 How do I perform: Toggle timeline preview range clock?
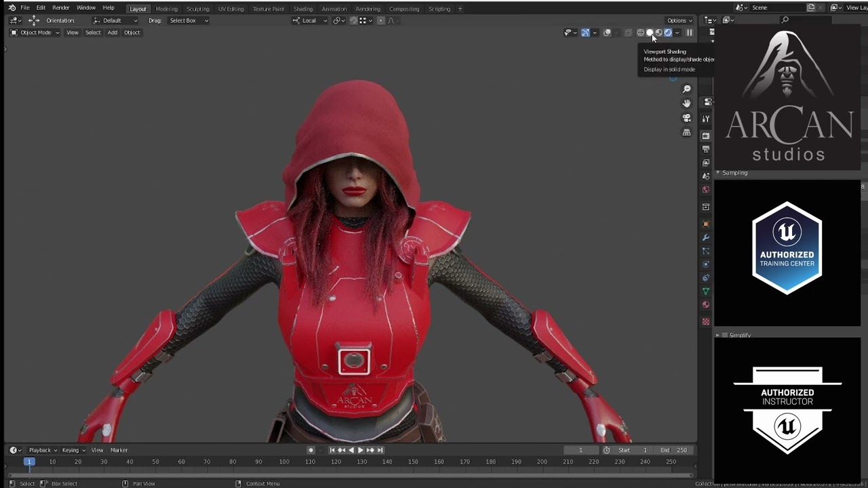pos(606,450)
